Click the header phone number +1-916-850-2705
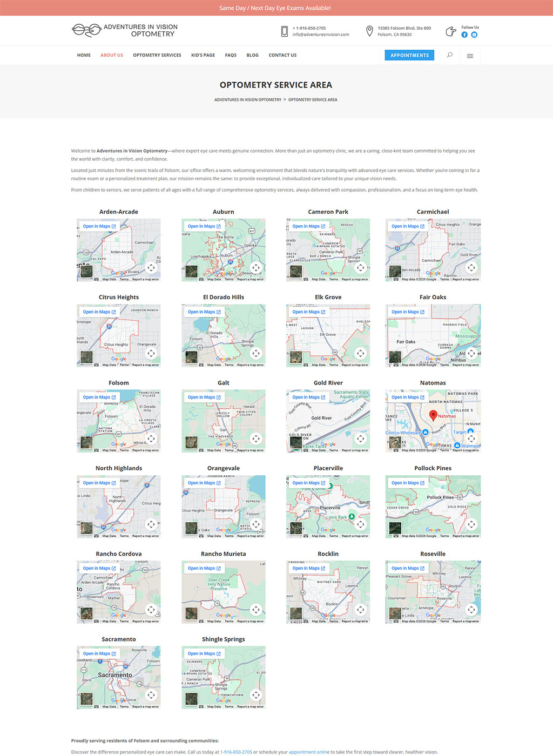This screenshot has width=553, height=756. (309, 28)
